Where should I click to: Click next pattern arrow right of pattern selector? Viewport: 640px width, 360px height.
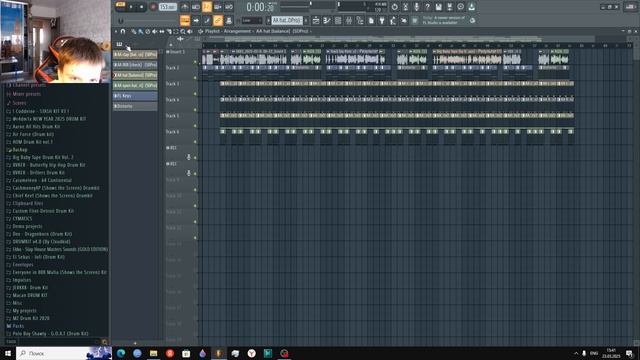coord(306,20)
